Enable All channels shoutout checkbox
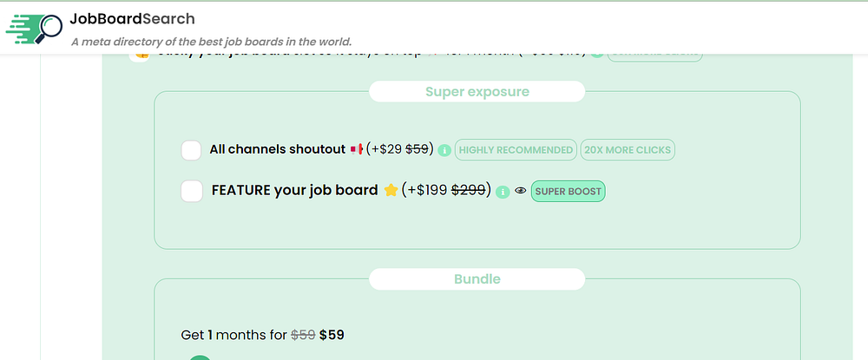This screenshot has height=360, width=868. 192,150
